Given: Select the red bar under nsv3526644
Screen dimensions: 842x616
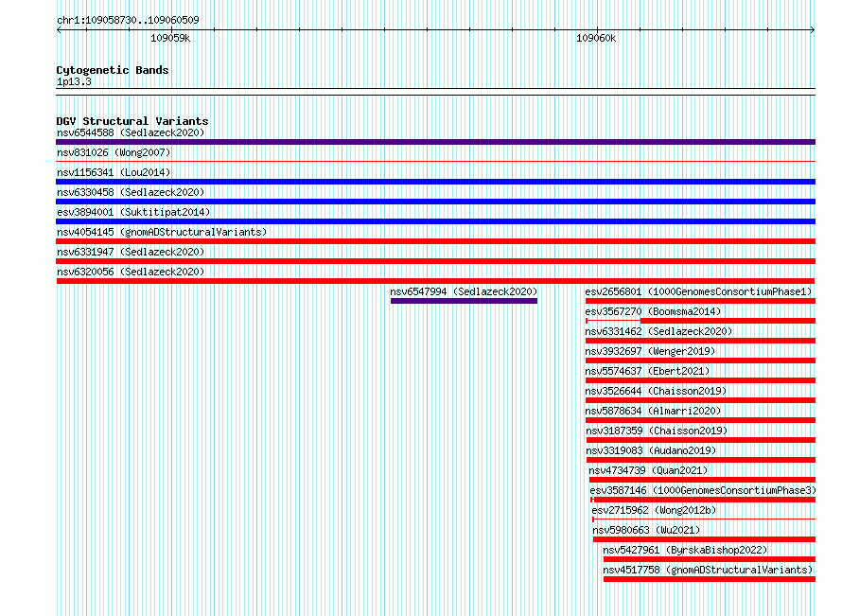Looking at the screenshot, I should tap(700, 400).
